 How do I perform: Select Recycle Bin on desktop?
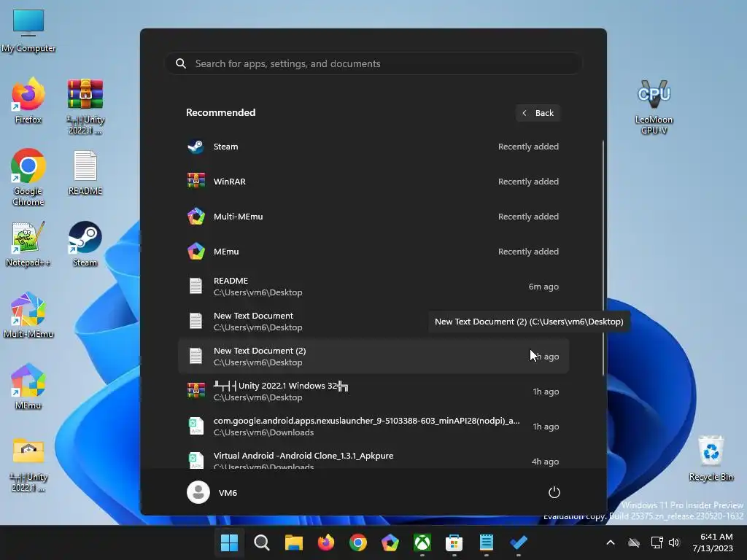(x=711, y=458)
